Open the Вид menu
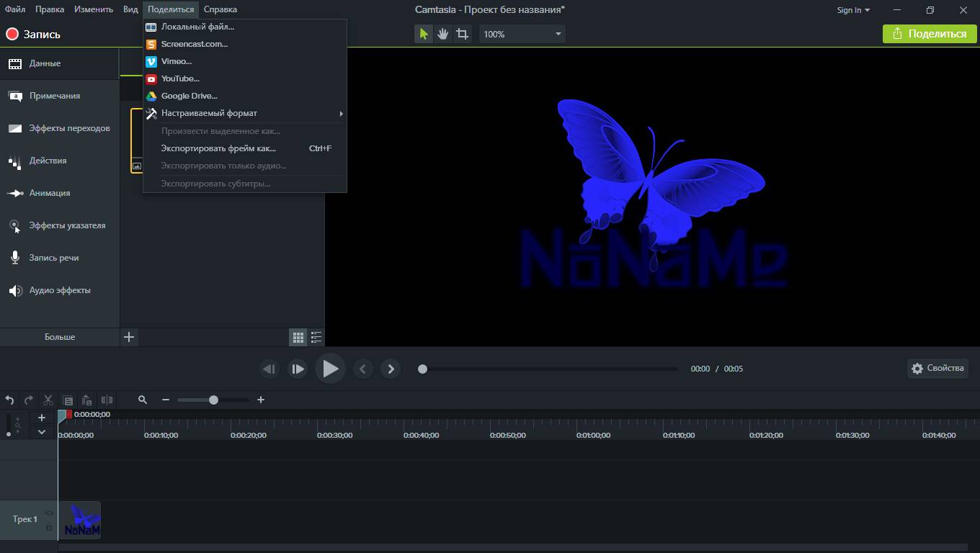The height and width of the screenshot is (553, 980). [x=130, y=9]
